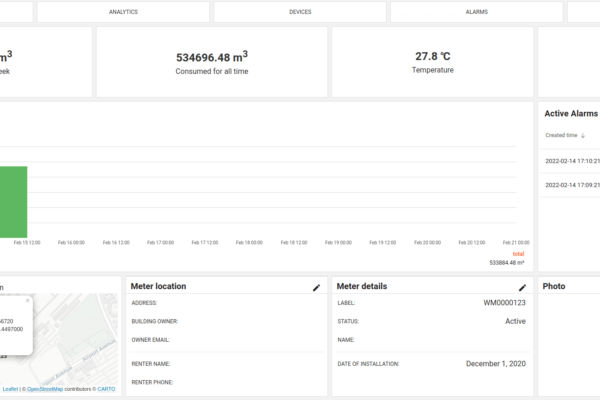Select the alarm created at 17:10
The image size is (600, 400).
(x=572, y=160)
